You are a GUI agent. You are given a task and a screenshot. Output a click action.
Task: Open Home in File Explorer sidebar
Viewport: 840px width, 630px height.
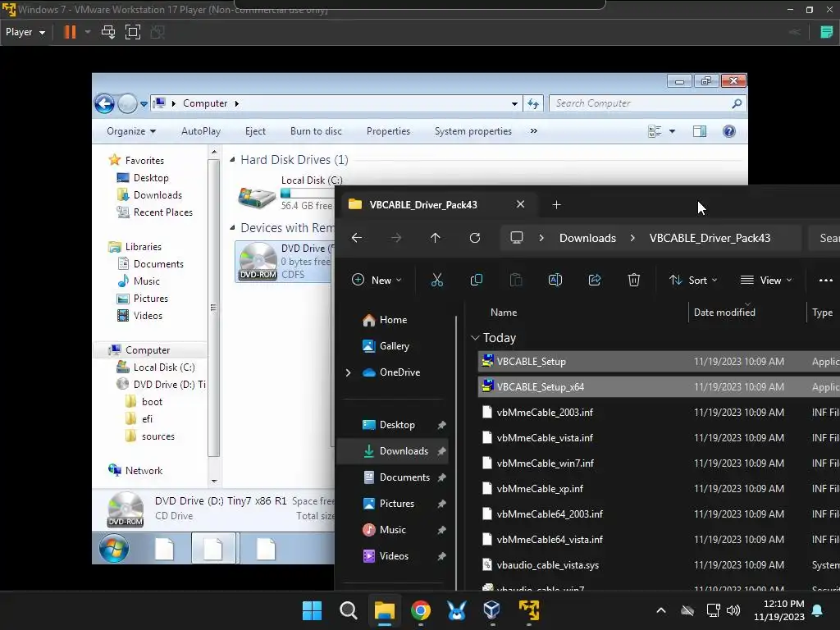click(393, 320)
